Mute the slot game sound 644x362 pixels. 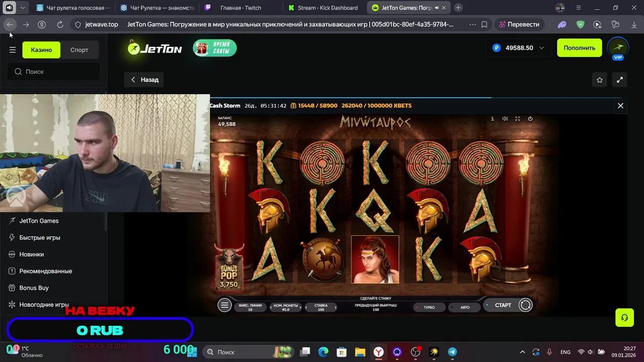point(505,119)
